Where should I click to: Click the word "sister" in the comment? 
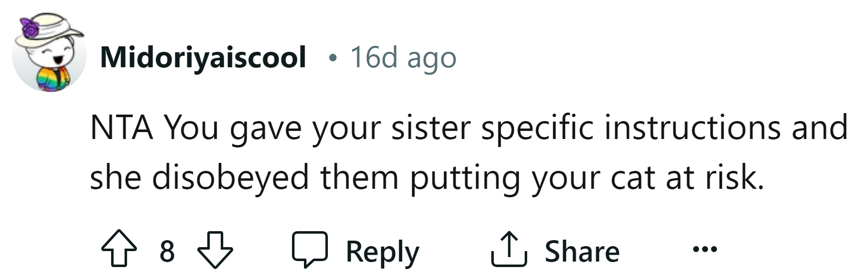pos(431,128)
